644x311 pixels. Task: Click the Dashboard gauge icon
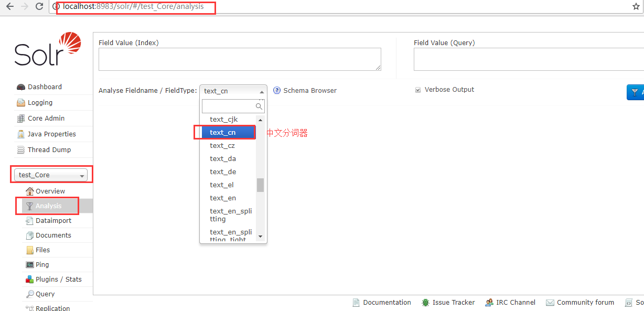coord(21,87)
